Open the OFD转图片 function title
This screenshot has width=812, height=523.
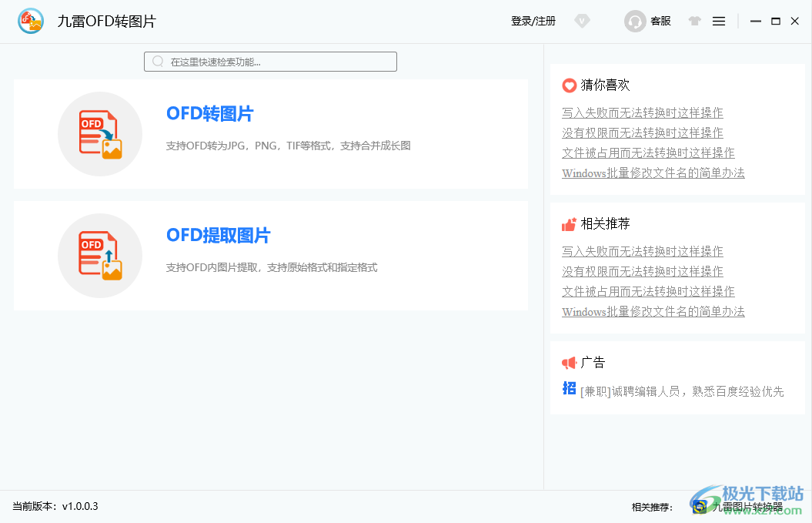(x=209, y=113)
